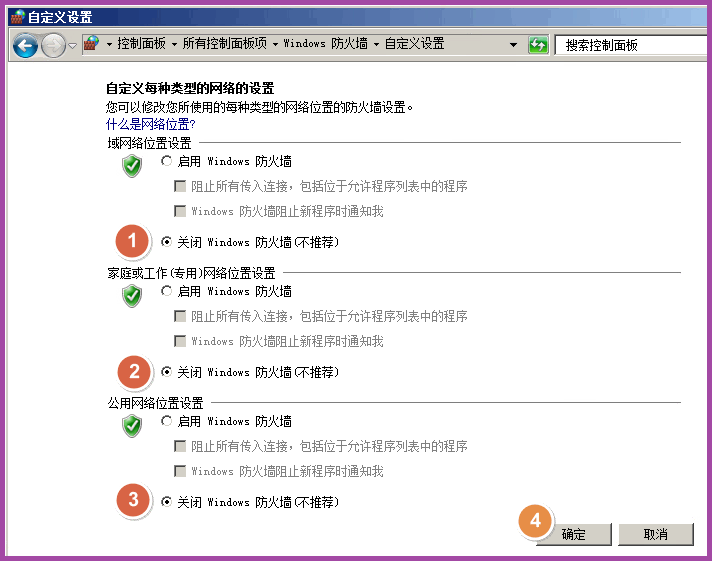Viewport: 712px width, 561px height.
Task: Click the Forward navigation arrow button
Action: [x=54, y=45]
